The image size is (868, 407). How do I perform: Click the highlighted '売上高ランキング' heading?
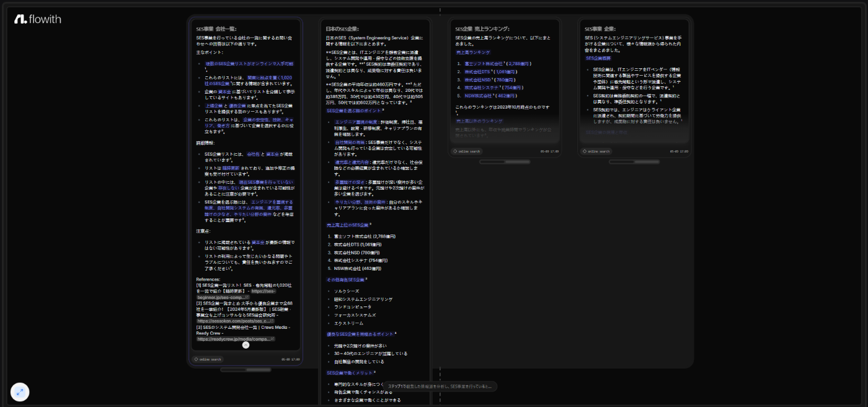tap(473, 53)
